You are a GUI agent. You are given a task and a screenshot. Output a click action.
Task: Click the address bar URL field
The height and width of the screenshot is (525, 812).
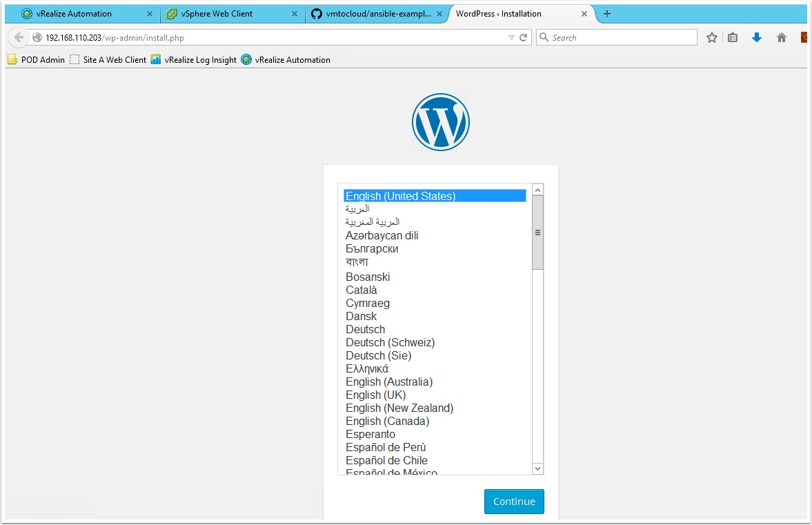tap(275, 37)
